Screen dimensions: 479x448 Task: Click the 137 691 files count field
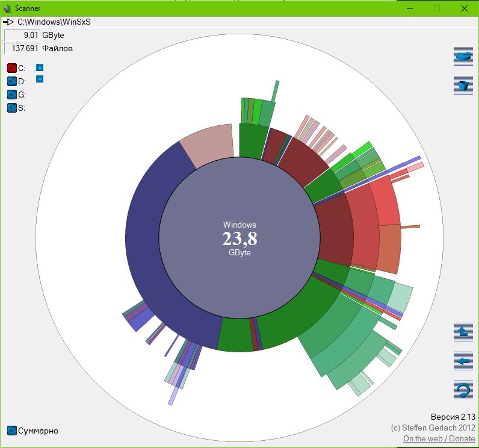point(22,48)
